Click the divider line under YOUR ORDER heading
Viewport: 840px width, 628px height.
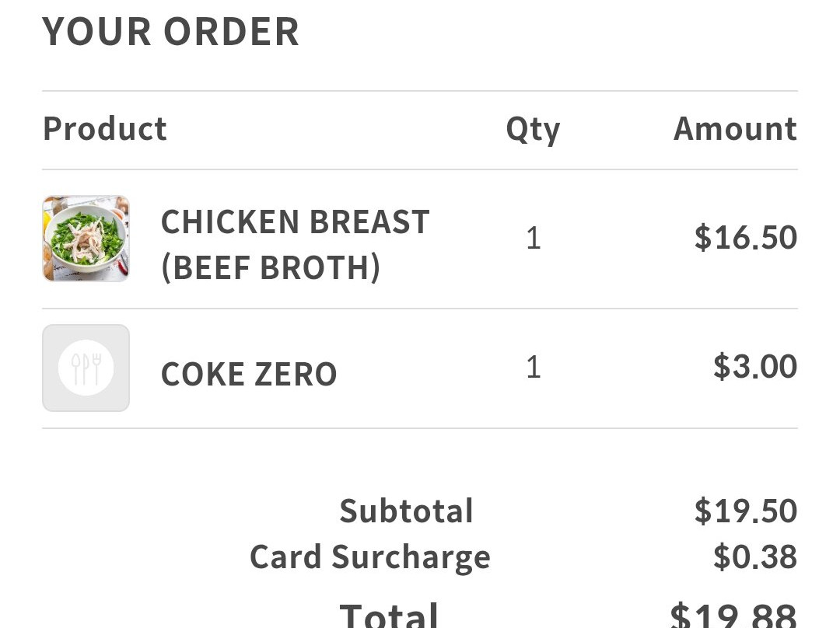tap(420, 91)
